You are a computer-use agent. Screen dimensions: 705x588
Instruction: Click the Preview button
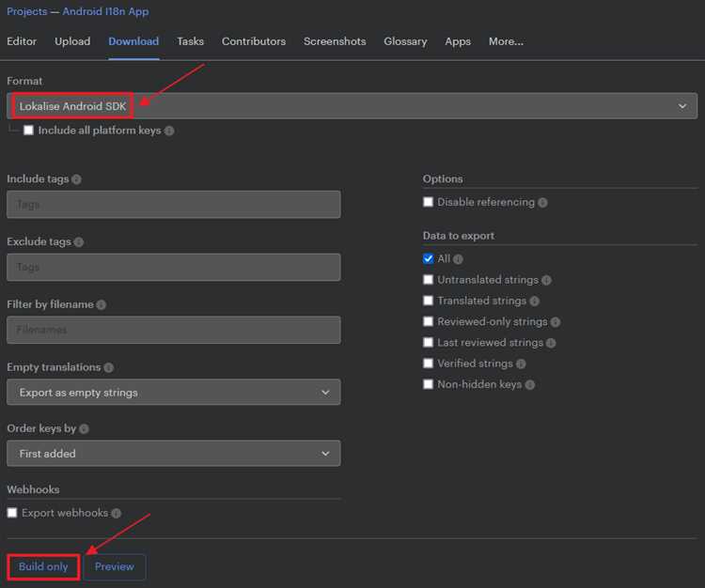pos(114,567)
